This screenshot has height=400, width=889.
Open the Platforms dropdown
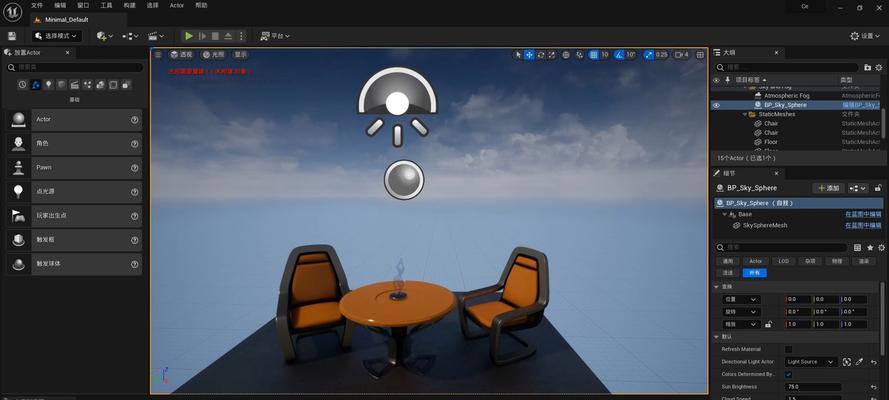[275, 36]
